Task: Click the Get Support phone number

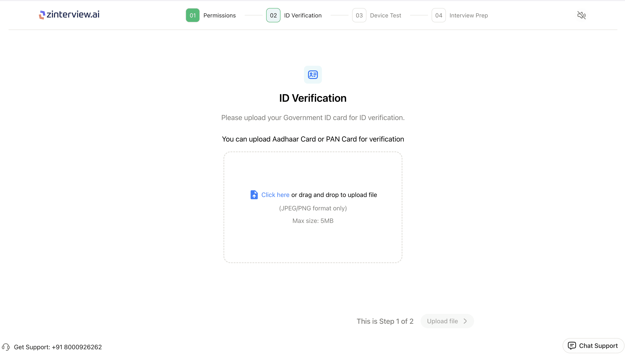Action: click(x=77, y=347)
